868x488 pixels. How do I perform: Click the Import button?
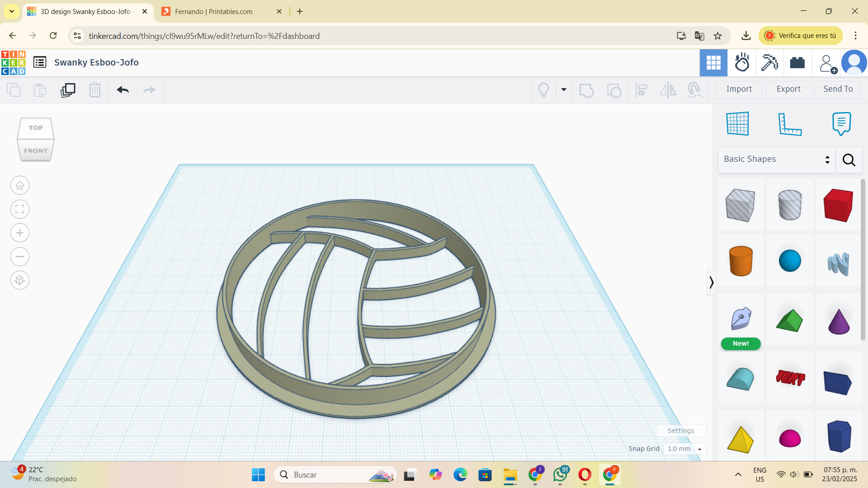[x=739, y=89]
